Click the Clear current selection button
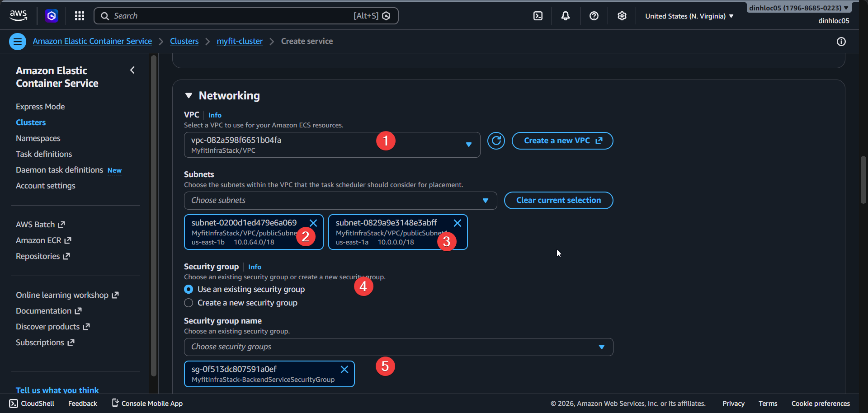868x413 pixels. click(558, 200)
